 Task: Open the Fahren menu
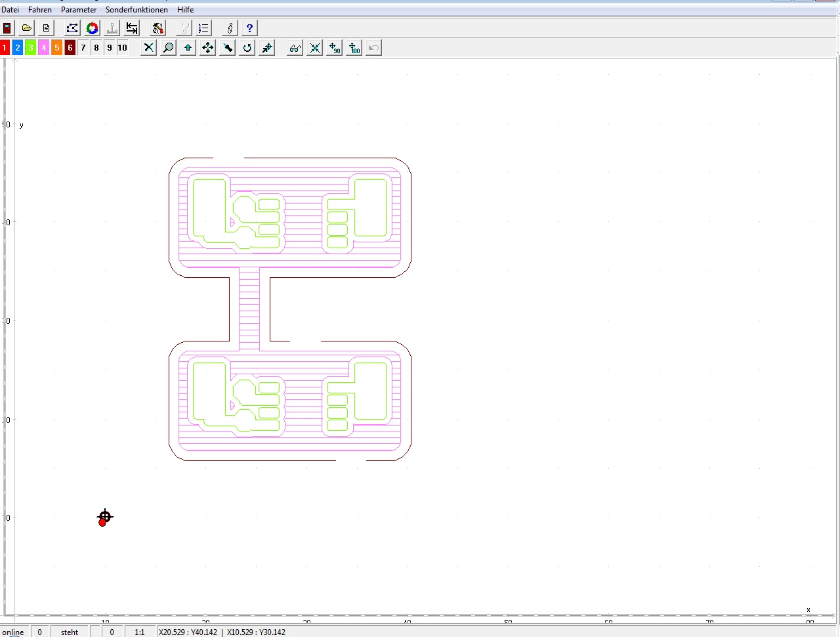tap(40, 10)
